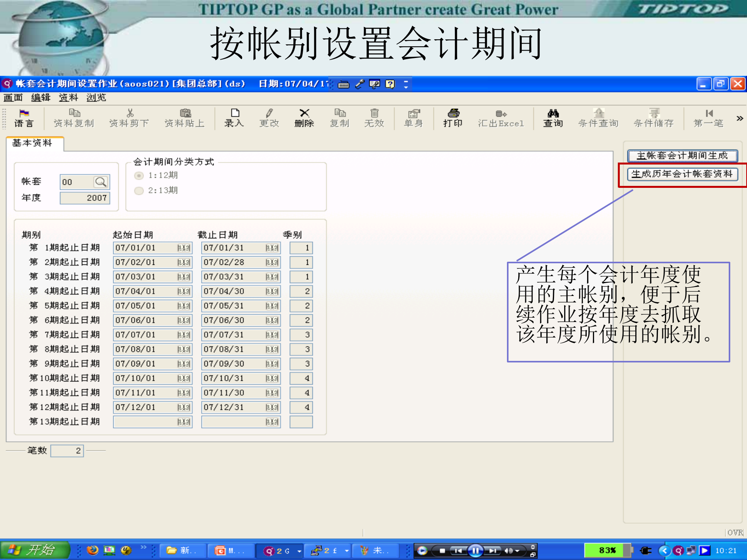Select the 录入 (Input) toolbar icon
Image resolution: width=747 pixels, height=560 pixels.
coord(234,119)
